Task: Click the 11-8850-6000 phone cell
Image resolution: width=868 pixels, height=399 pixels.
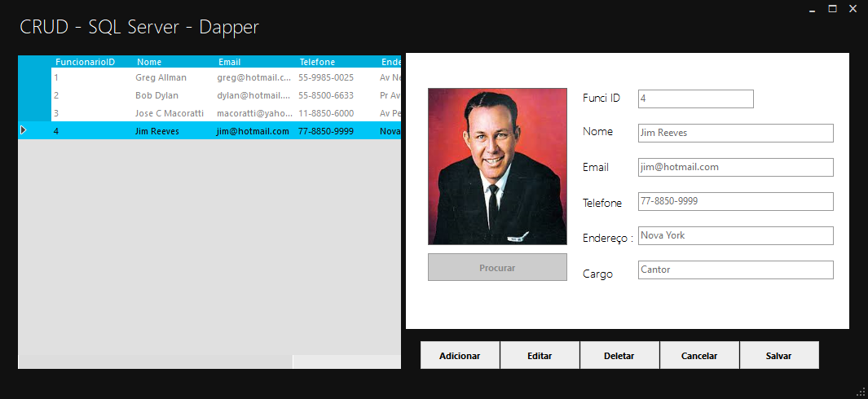Action: (x=336, y=113)
